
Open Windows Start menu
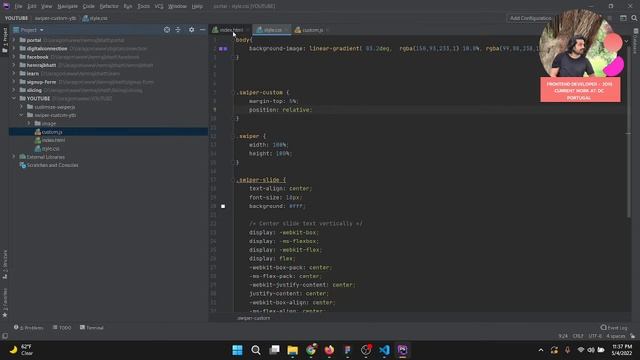pyautogui.click(x=237, y=350)
